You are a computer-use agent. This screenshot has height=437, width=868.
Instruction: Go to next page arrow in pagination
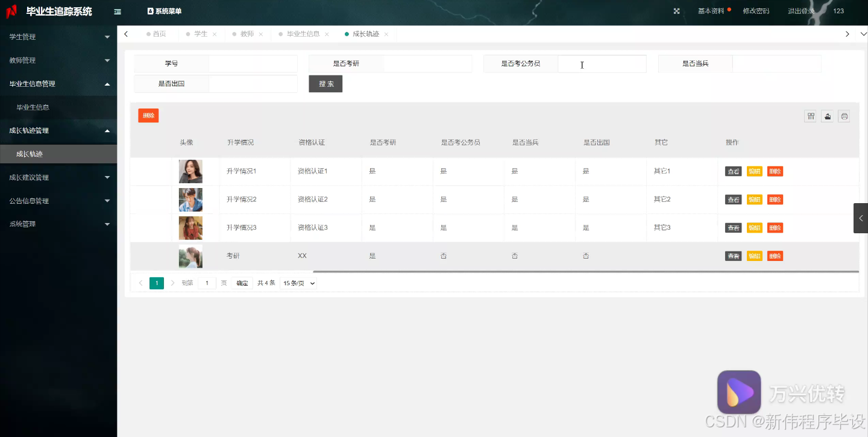click(x=172, y=283)
